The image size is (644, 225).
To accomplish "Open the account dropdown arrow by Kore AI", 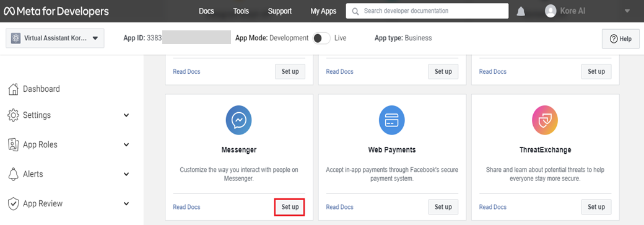I will point(627,11).
